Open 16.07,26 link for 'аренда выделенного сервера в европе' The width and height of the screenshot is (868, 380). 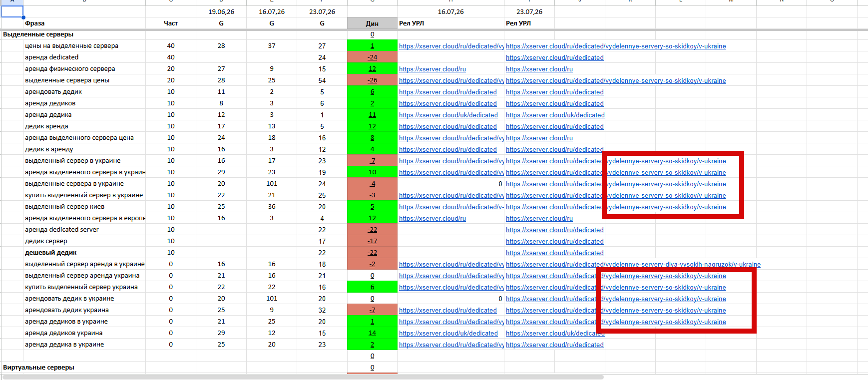point(433,218)
